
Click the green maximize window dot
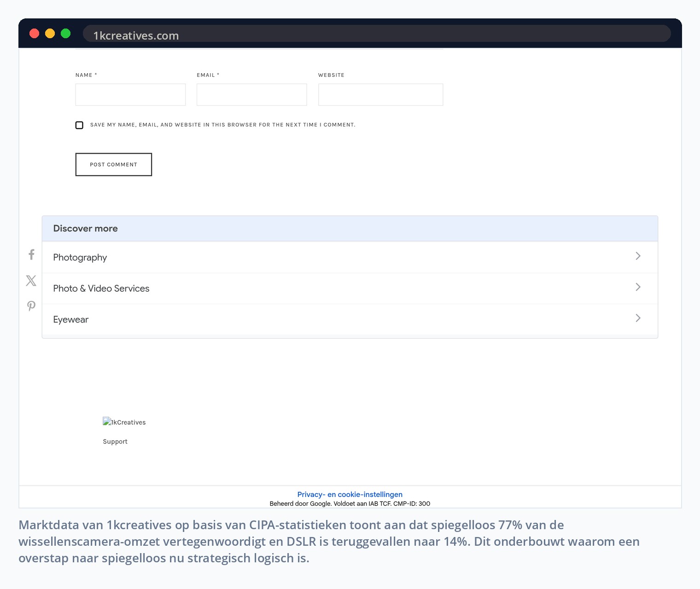click(66, 34)
